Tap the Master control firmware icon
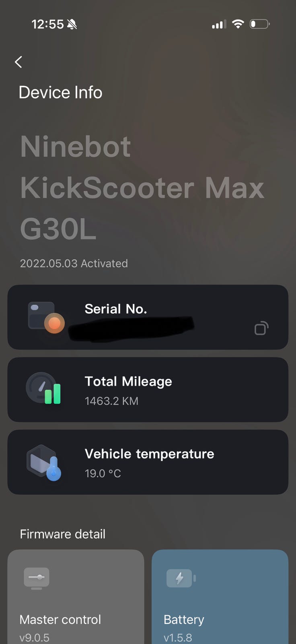This screenshot has height=644, width=296. [x=37, y=578]
